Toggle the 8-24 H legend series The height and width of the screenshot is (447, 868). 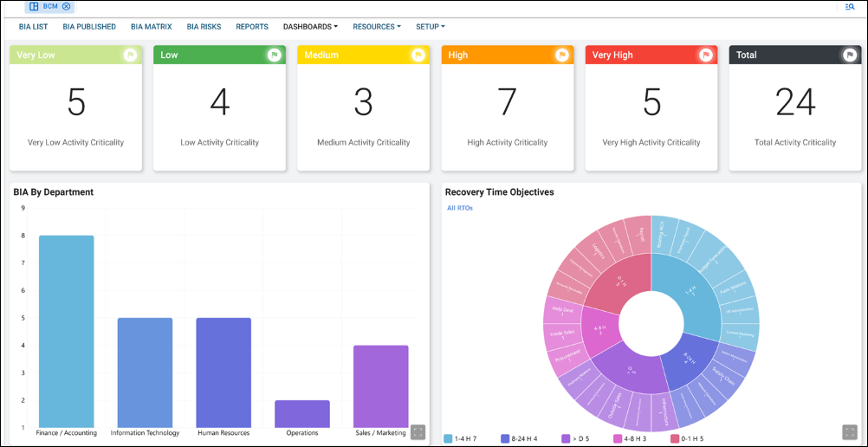coord(519,438)
